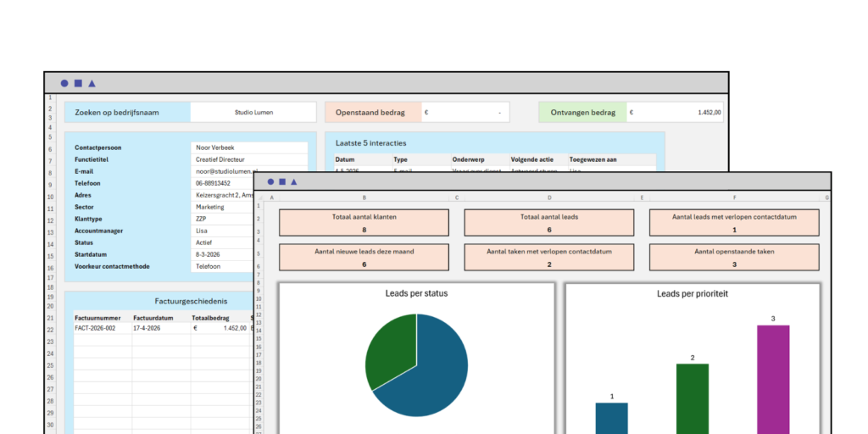Image resolution: width=868 pixels, height=434 pixels.
Task: Select column header F in the dashboard window
Action: click(735, 197)
